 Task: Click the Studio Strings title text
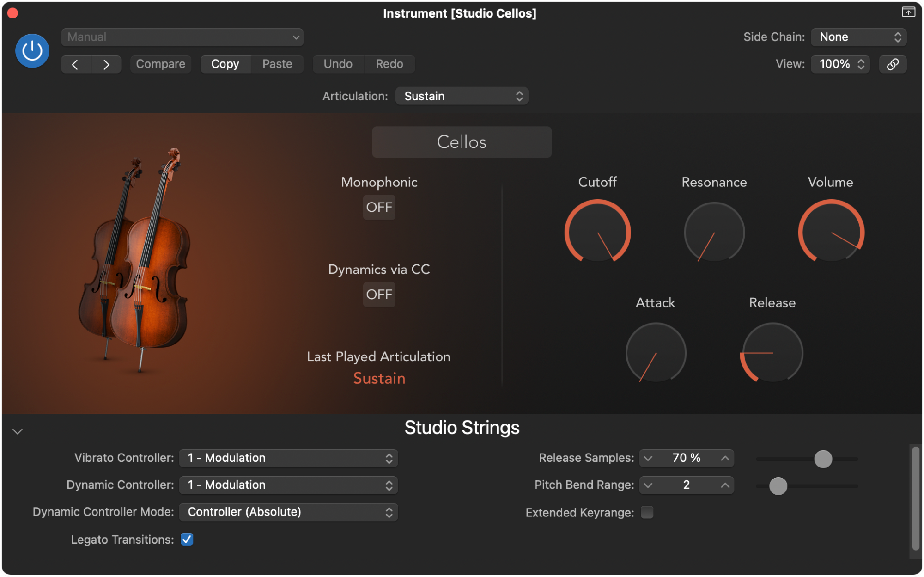click(462, 428)
